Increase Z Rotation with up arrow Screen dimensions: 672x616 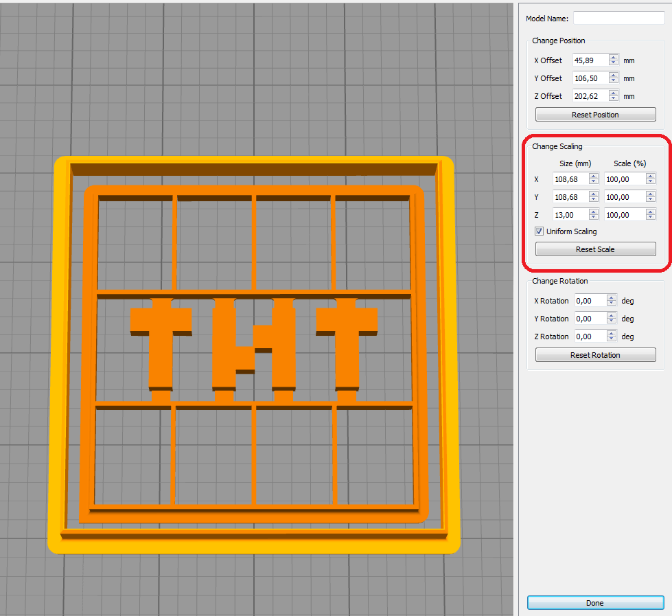point(612,334)
